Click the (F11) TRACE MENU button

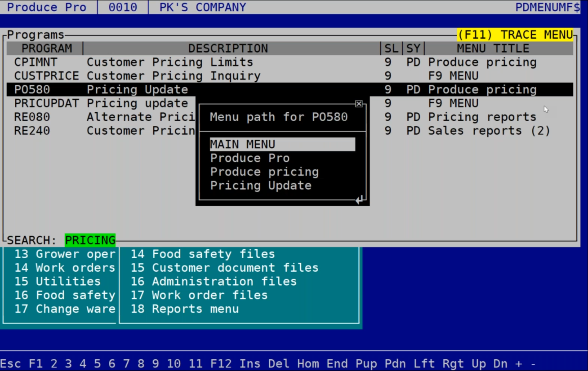515,35
